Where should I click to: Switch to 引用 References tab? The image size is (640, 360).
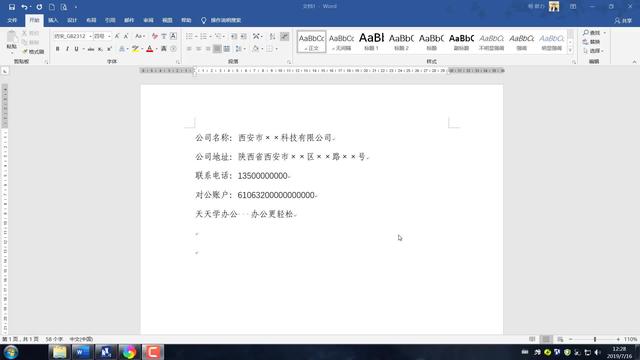coord(110,20)
